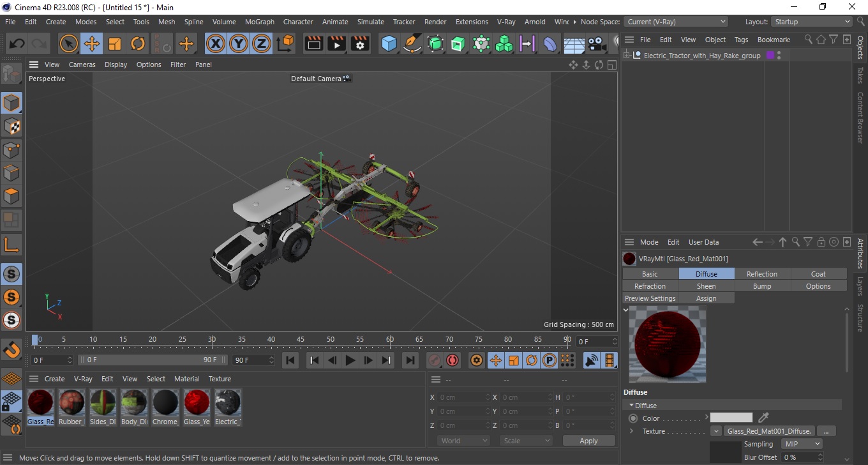
Task: Add a Camera object
Action: coord(597,44)
